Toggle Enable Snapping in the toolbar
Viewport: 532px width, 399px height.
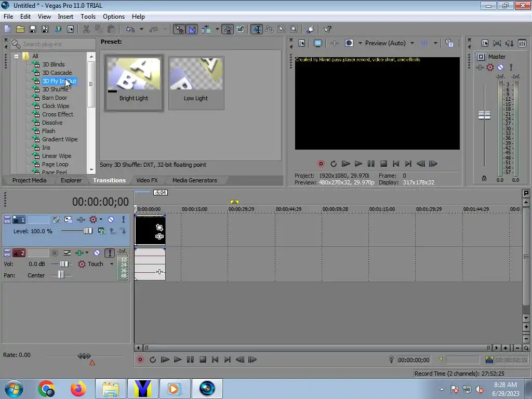coord(179,29)
